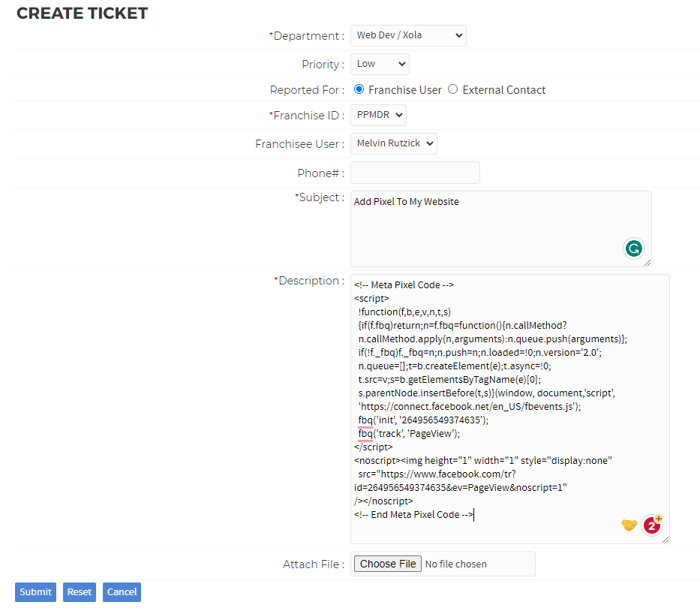The height and width of the screenshot is (614, 700).
Task: Click the "No file chosen" text
Action: [x=455, y=564]
